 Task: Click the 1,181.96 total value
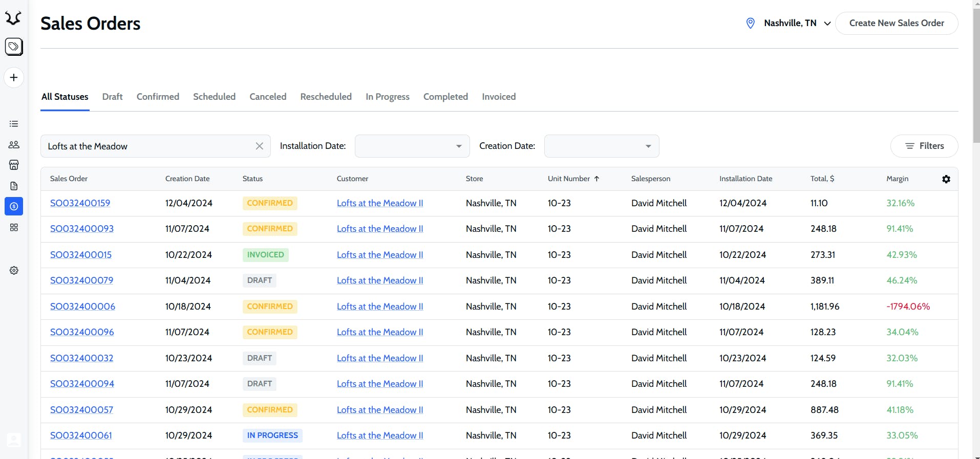point(825,307)
